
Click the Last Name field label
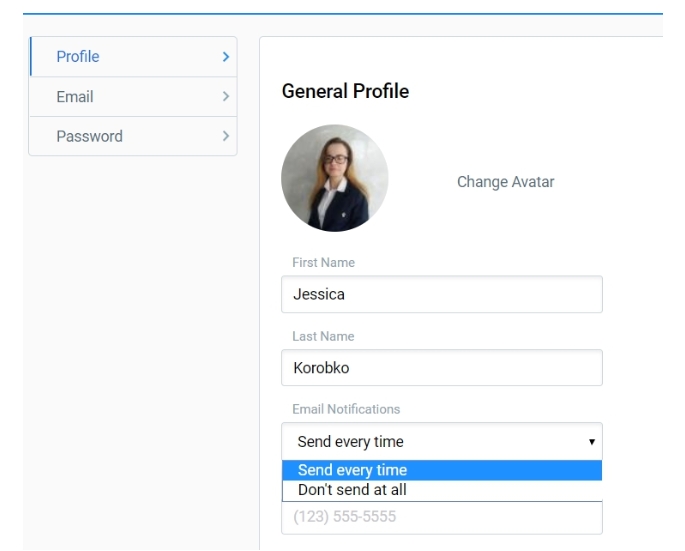coord(323,337)
